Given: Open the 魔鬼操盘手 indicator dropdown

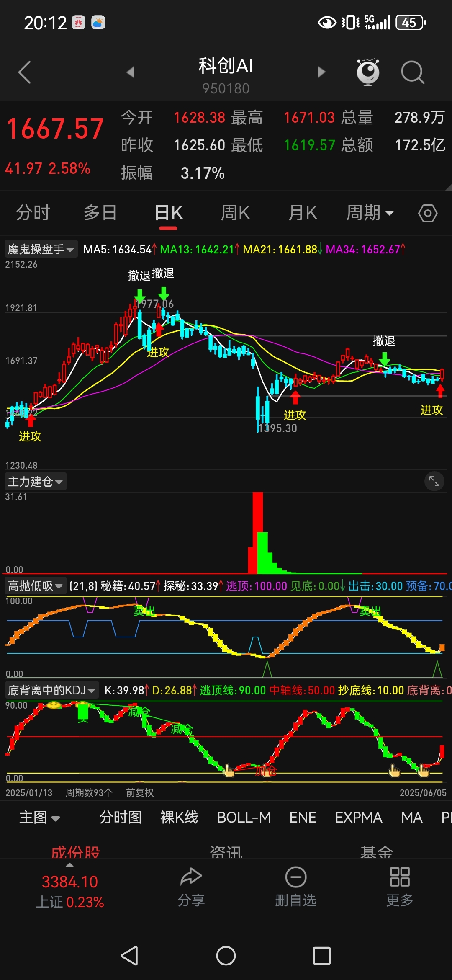Looking at the screenshot, I should tap(41, 249).
